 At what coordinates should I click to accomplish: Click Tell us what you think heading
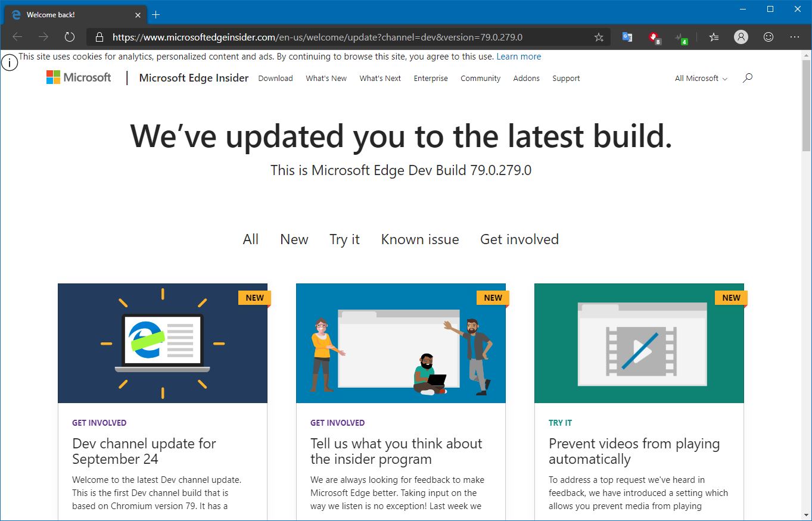pyautogui.click(x=396, y=451)
